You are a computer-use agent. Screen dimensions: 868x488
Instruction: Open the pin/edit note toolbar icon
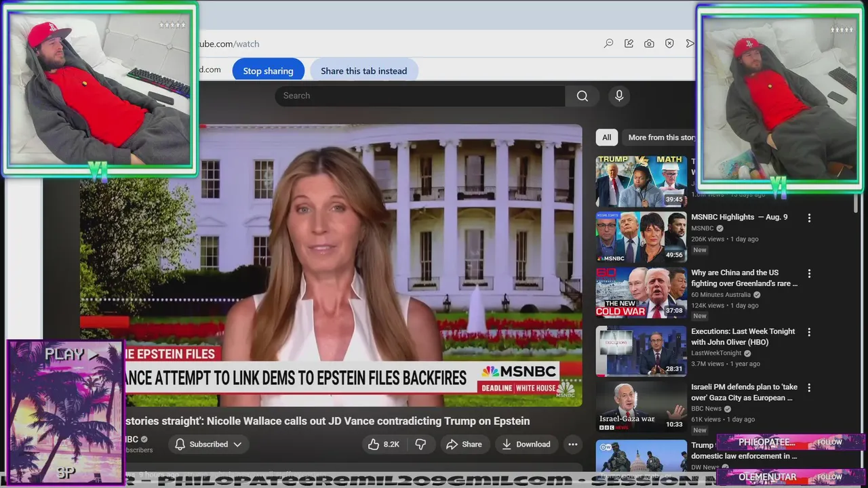(629, 43)
